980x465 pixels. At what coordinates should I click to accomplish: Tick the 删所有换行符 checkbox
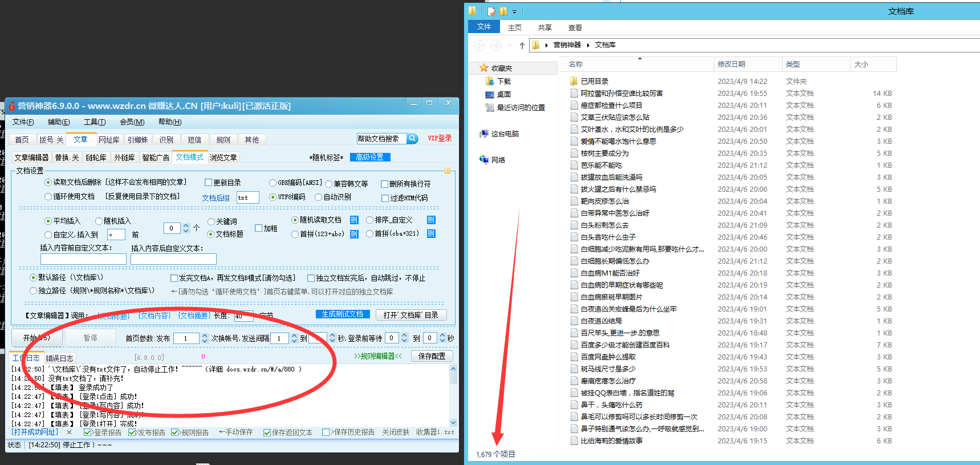click(385, 184)
